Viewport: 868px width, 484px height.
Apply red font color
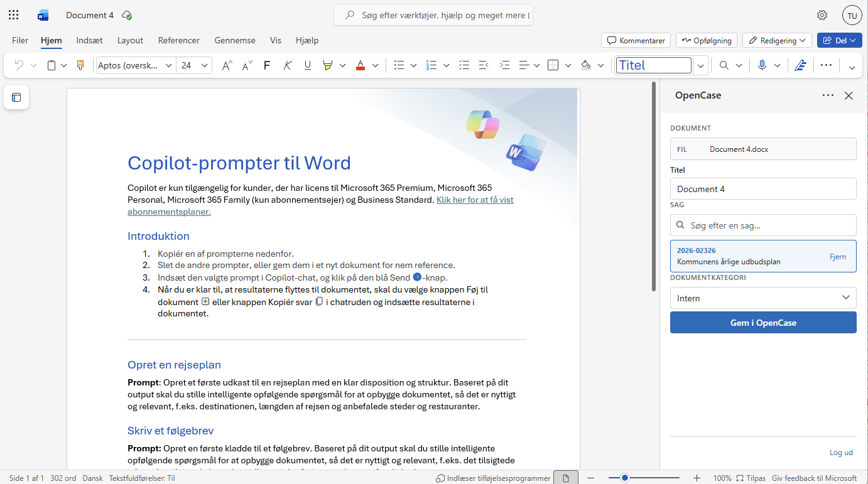click(361, 65)
